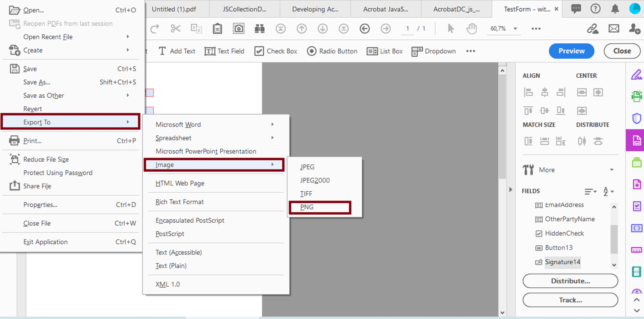Image resolution: width=644 pixels, height=319 pixels.
Task: Click the Align Left edges icon
Action: (528, 92)
